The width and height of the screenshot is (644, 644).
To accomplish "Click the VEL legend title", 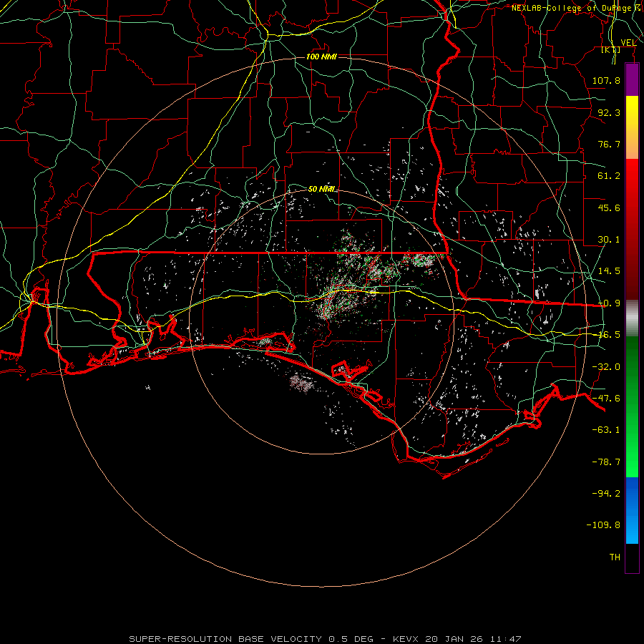I will pyautogui.click(x=628, y=43).
